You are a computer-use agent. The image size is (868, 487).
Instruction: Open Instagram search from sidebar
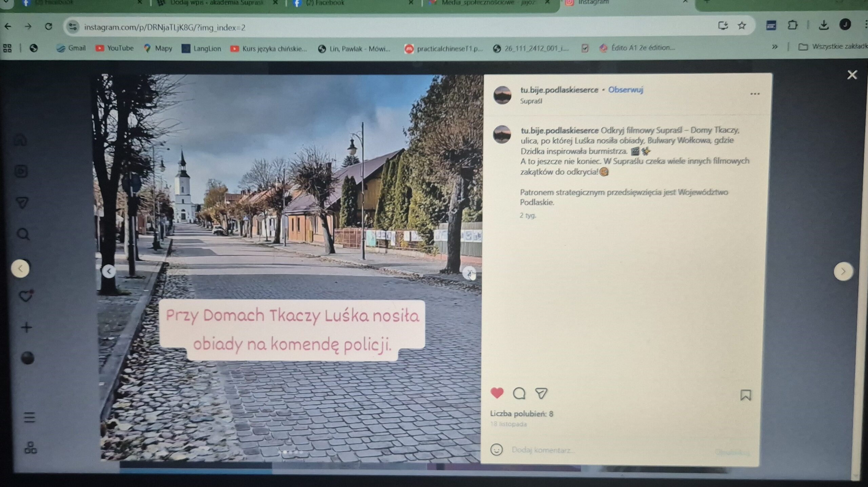click(23, 234)
